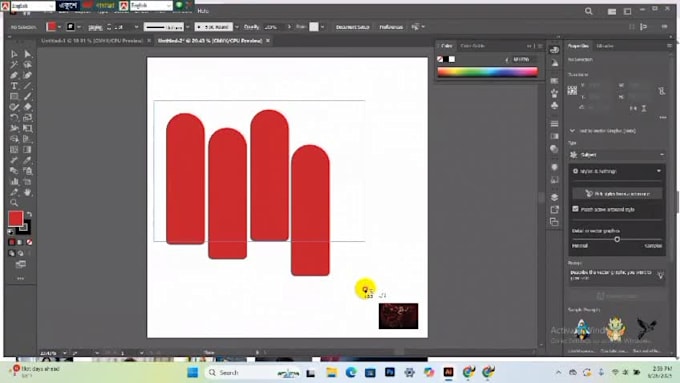Click the red Fill color swatch in toolbar
This screenshot has width=680, height=383.
(16, 218)
